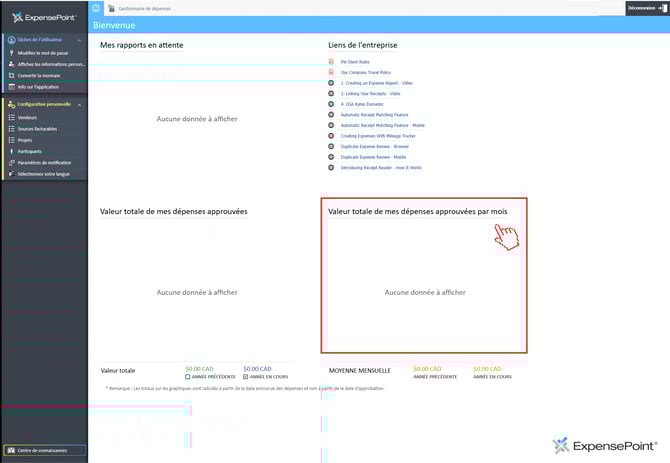670x463 pixels.
Task: Open the Per Diem Rules link
Action: pos(355,62)
